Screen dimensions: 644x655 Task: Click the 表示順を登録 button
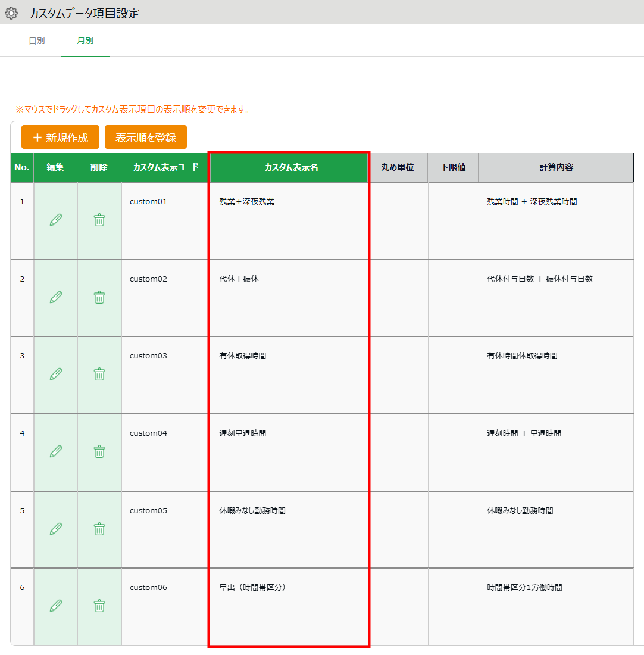[146, 137]
